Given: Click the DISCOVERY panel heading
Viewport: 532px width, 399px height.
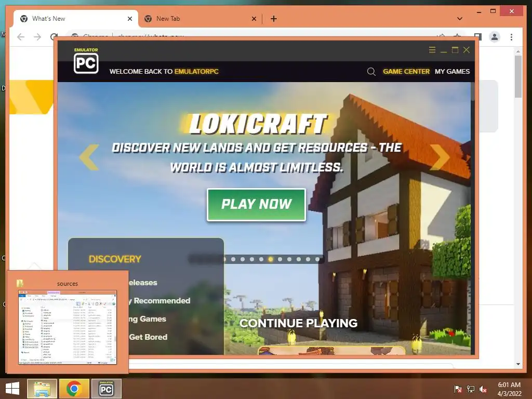Looking at the screenshot, I should pyautogui.click(x=115, y=259).
